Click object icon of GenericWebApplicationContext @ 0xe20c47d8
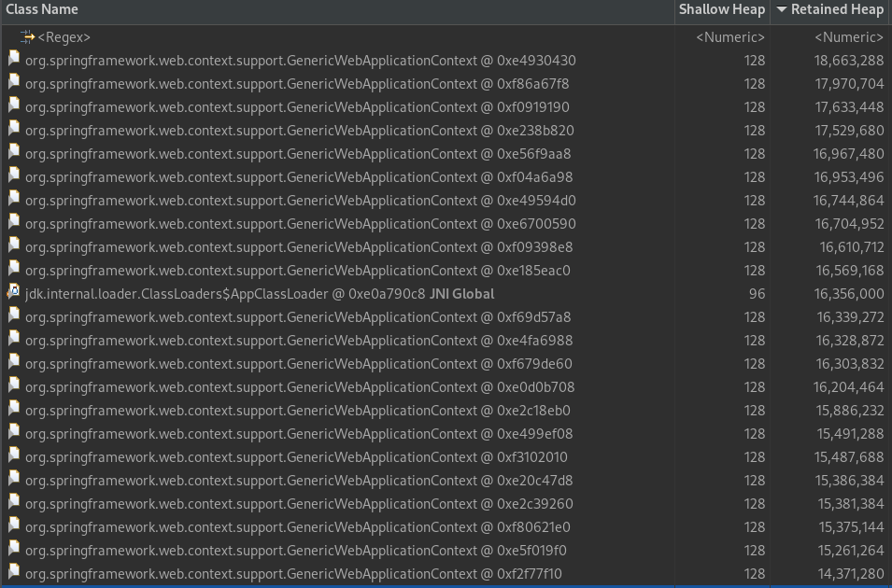The height and width of the screenshot is (588, 892). pyautogui.click(x=14, y=478)
